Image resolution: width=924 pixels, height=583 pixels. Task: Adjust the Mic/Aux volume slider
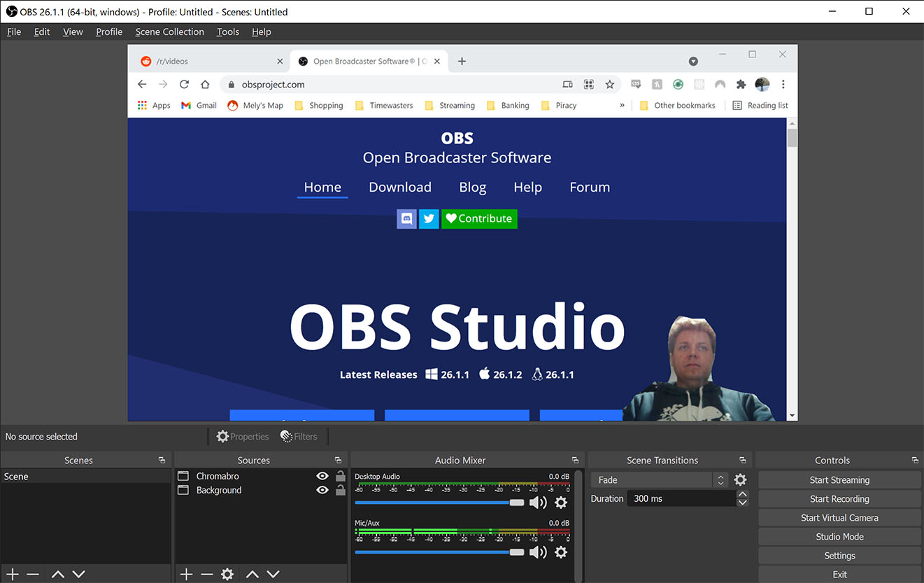(x=439, y=552)
